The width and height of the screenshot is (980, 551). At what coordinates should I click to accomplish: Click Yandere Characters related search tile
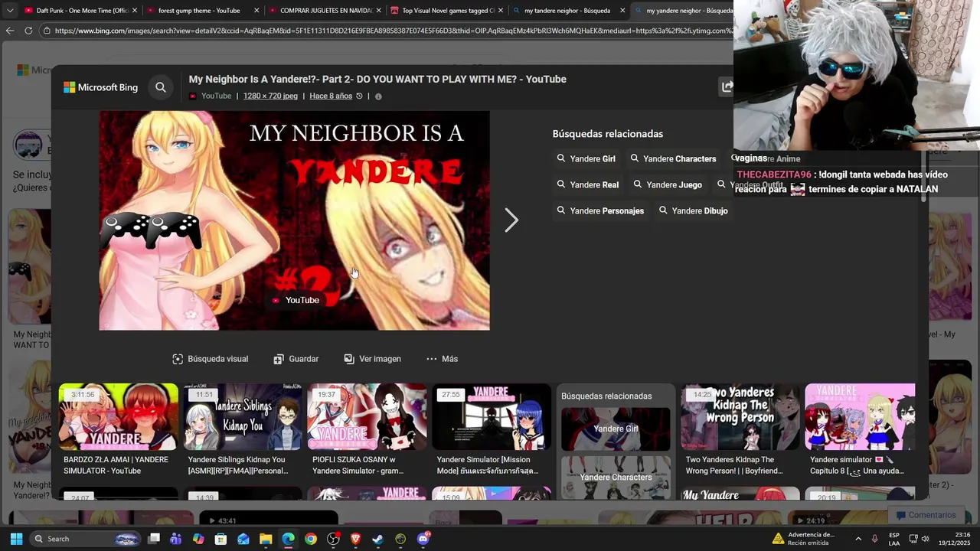[x=616, y=478]
